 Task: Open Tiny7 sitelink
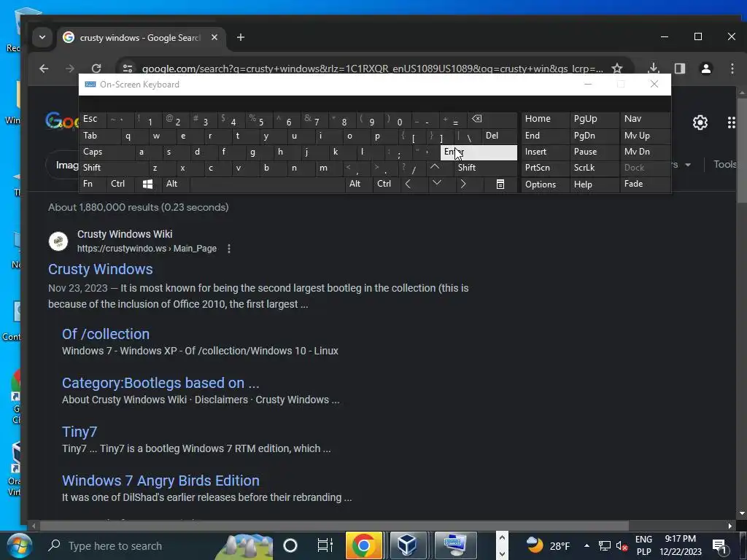pos(80,432)
